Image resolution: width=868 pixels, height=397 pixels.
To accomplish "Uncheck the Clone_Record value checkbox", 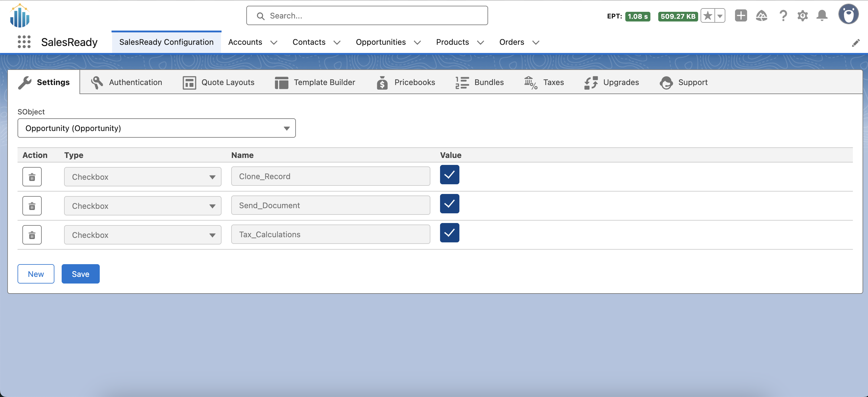I will pos(449,174).
